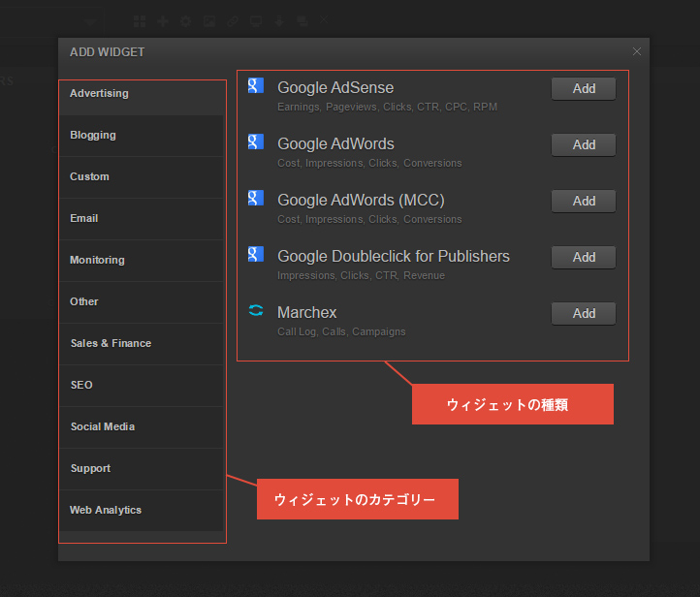Click the Google Doubleclick for Publishers title
This screenshot has width=700, height=597.
[394, 257]
